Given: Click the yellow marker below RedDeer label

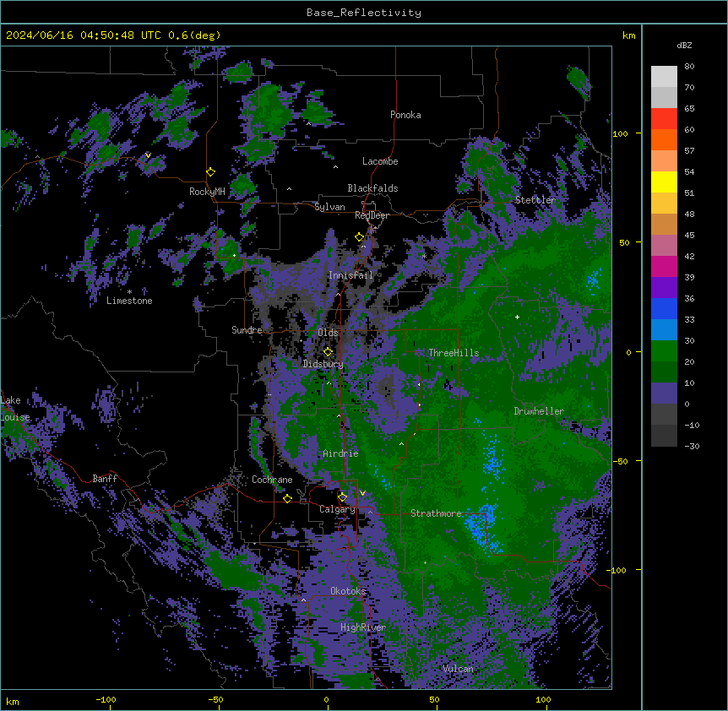Looking at the screenshot, I should pyautogui.click(x=360, y=237).
